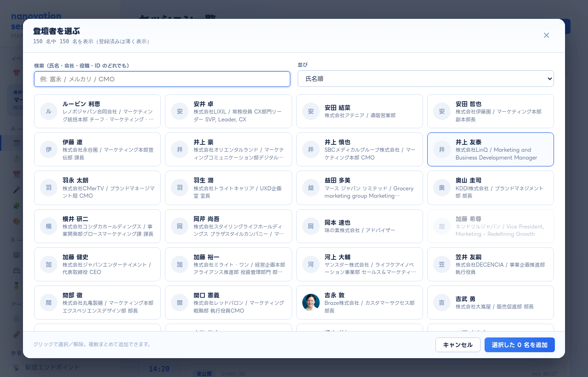This screenshot has width=588, height=377.
Task: Select speaker card 河上 大輔
Action: click(359, 264)
